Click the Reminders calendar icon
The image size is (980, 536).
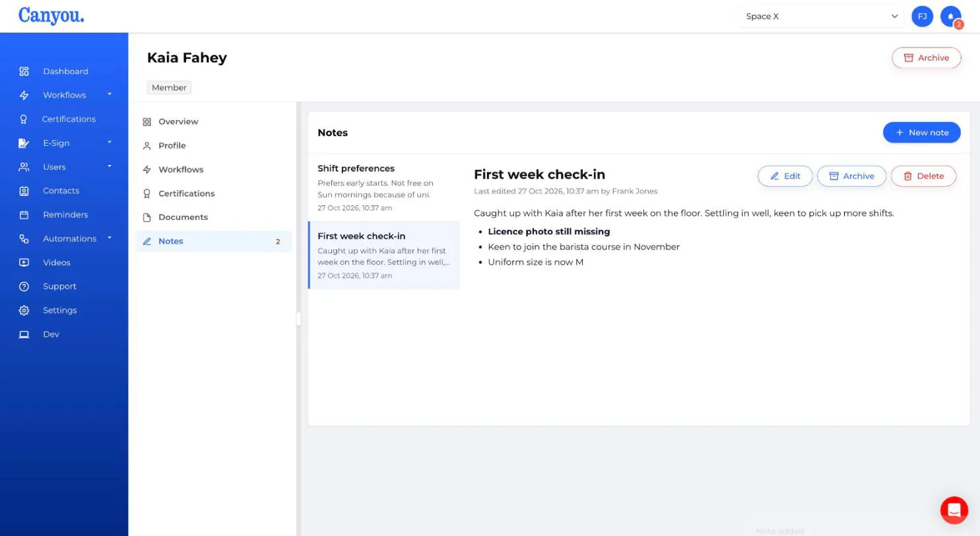tap(24, 215)
